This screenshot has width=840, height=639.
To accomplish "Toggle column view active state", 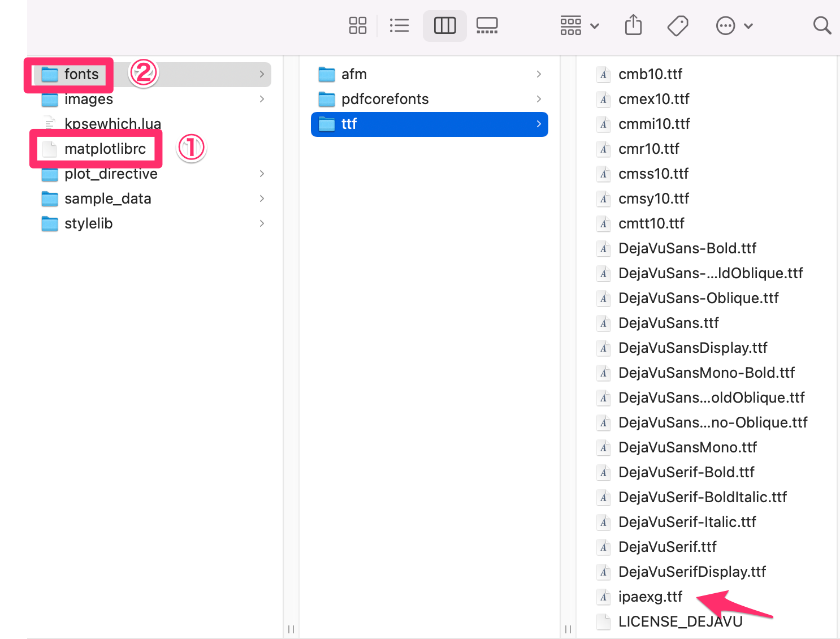I will click(x=444, y=25).
